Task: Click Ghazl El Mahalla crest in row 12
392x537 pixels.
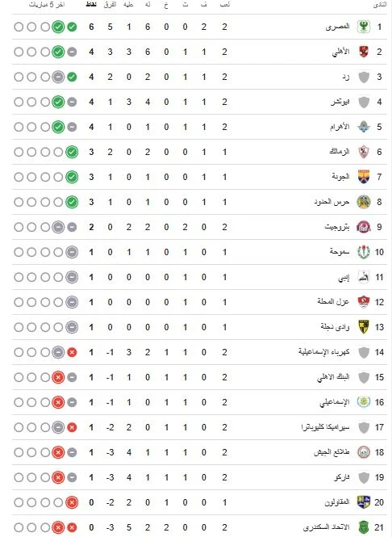Action: 364,302
